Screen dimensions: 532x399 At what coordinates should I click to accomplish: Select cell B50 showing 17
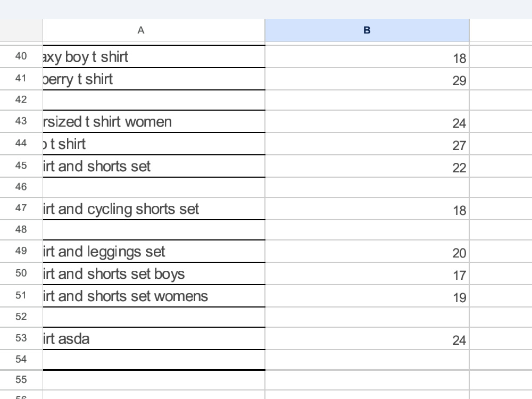tap(367, 273)
